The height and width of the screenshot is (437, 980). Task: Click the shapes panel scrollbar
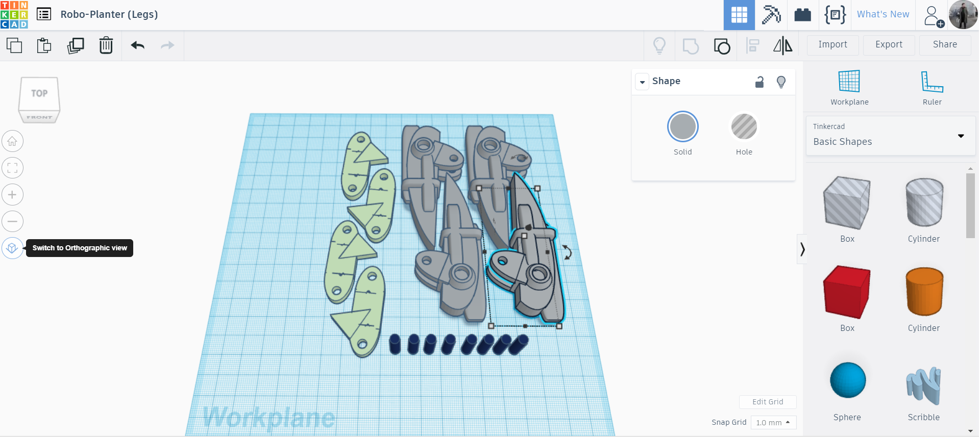[970, 205]
